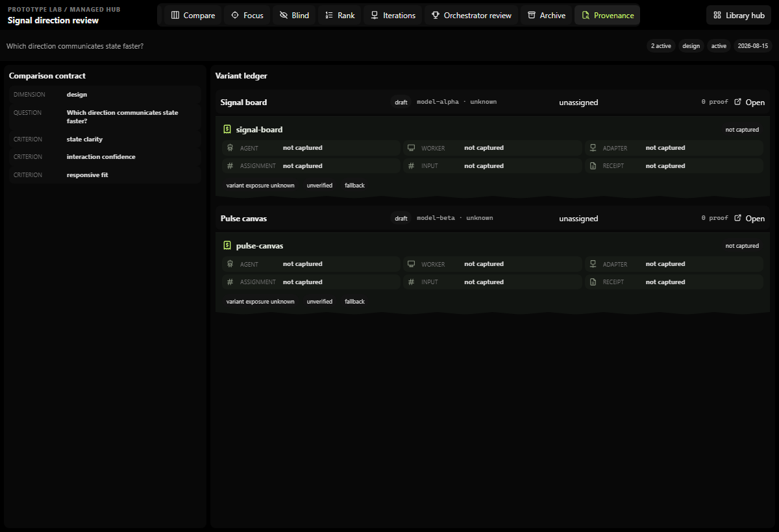Click the Signal direction review title
The height and width of the screenshot is (532, 779).
click(53, 21)
